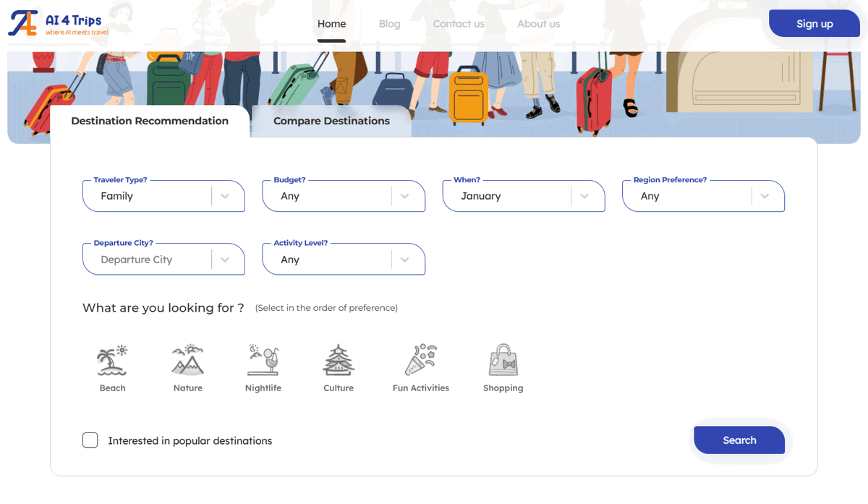
Task: Choose the Nature mountain icon
Action: click(188, 360)
